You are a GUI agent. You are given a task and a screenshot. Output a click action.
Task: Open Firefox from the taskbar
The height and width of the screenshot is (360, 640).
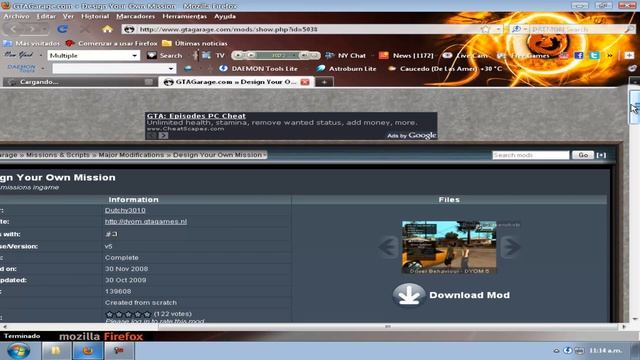(88, 351)
